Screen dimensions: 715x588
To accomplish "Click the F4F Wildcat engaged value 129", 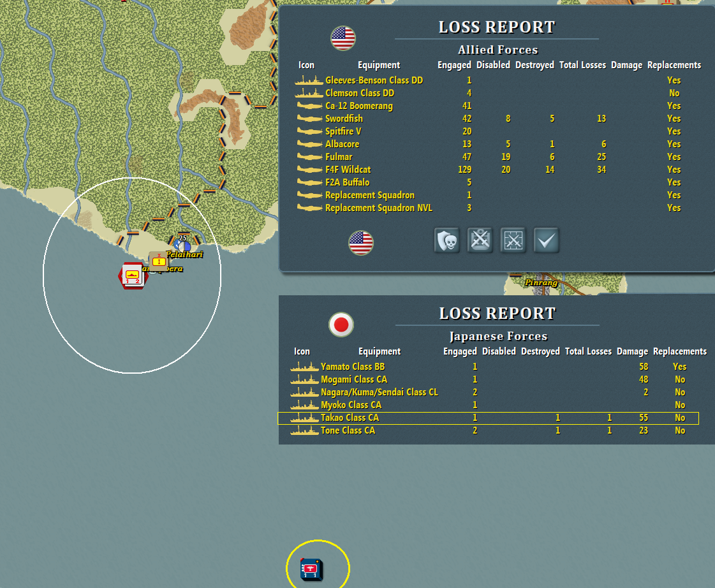I will [x=464, y=170].
